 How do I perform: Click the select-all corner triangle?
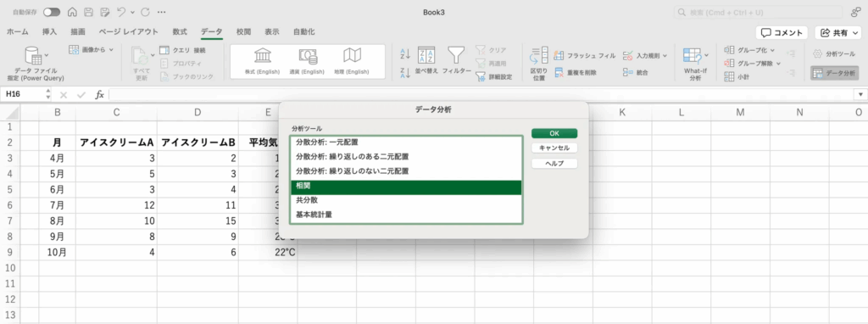pyautogui.click(x=12, y=113)
